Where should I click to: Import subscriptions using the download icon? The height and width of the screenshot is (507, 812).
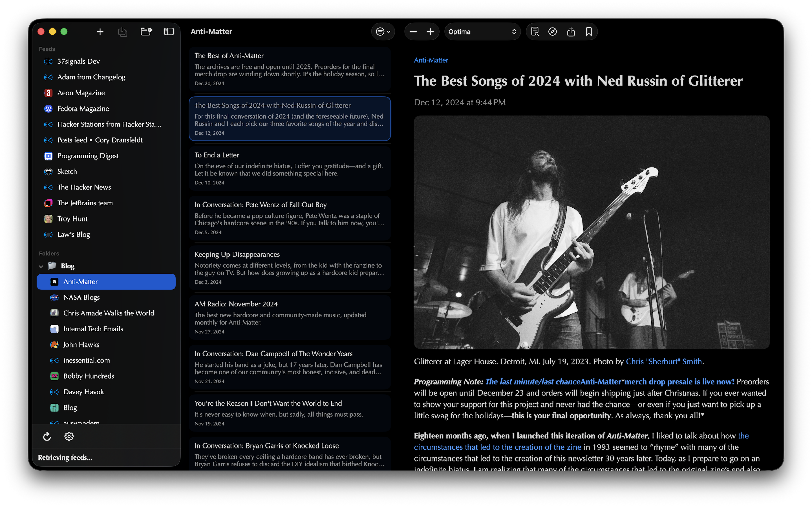pyautogui.click(x=122, y=32)
